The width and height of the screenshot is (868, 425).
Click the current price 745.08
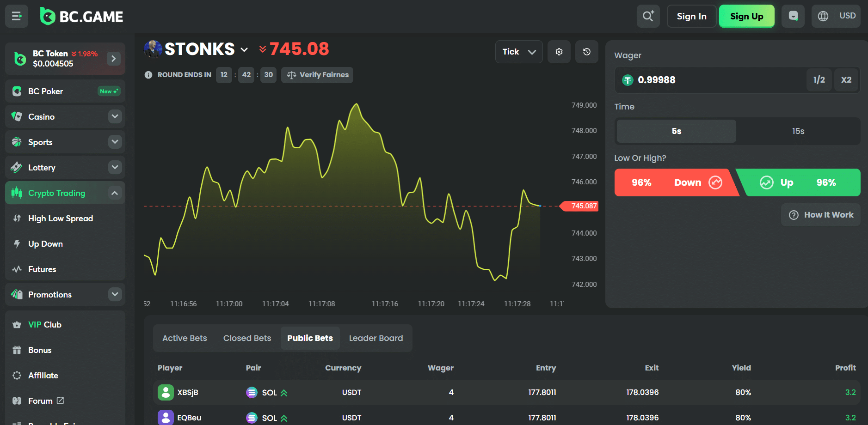[299, 49]
